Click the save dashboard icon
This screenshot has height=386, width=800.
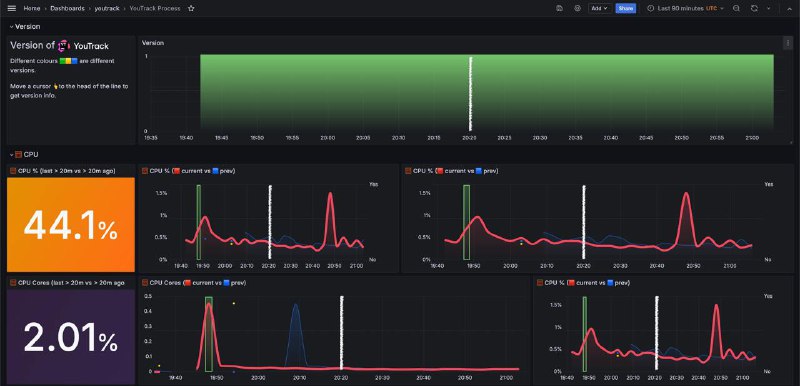[x=560, y=8]
